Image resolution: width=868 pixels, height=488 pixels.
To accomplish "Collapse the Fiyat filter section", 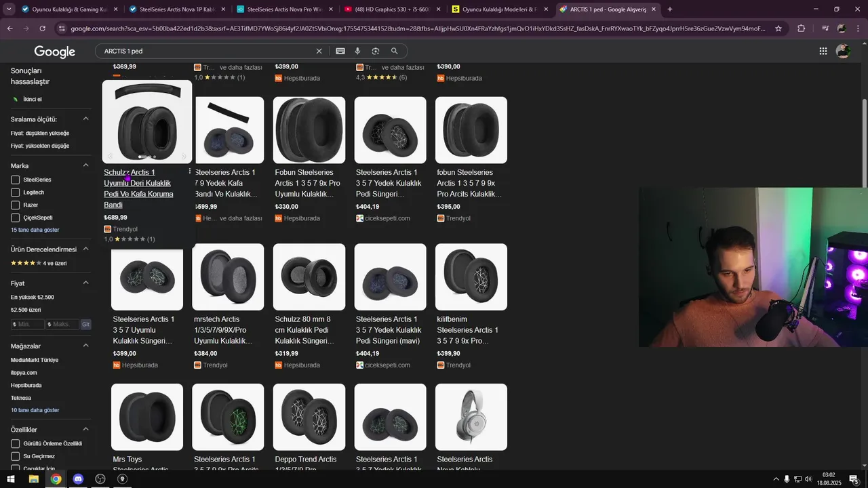I will point(86,283).
